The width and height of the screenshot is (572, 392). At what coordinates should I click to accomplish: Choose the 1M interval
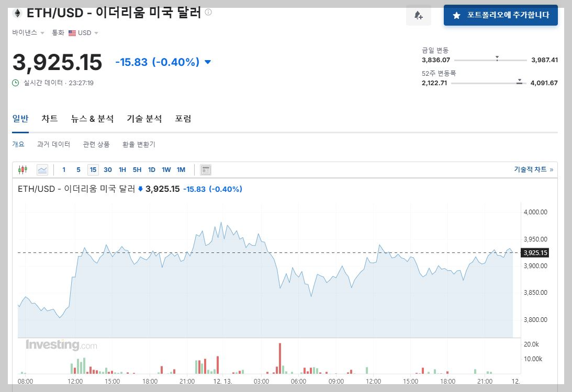(181, 170)
